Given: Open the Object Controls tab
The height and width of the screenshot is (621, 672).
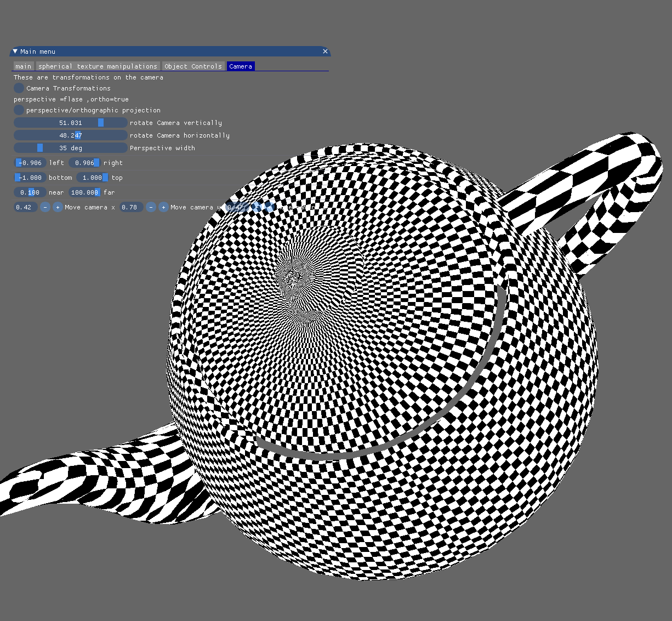Looking at the screenshot, I should [193, 66].
